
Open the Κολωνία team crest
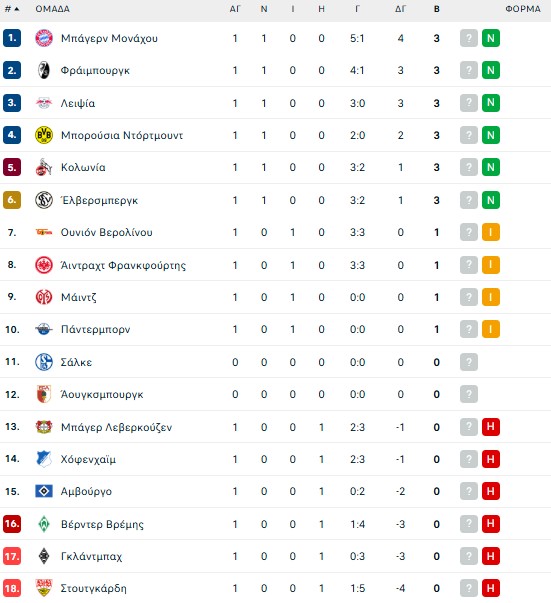pos(44,167)
